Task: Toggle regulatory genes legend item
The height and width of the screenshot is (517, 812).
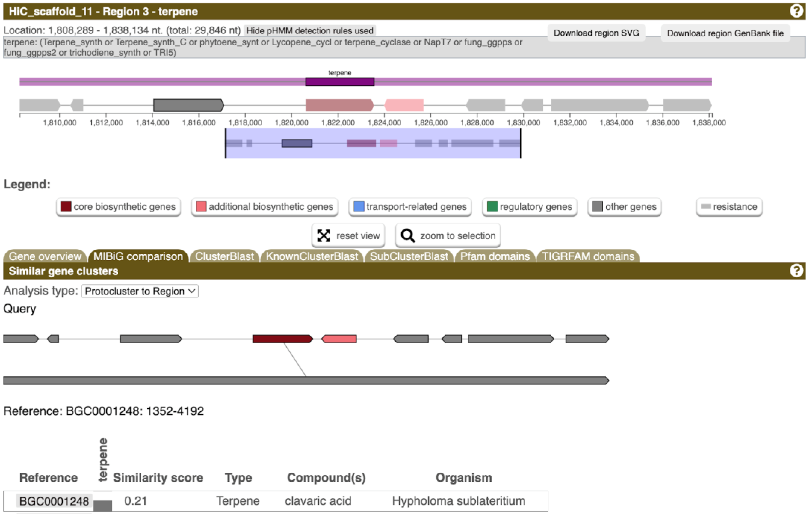Action: 530,207
